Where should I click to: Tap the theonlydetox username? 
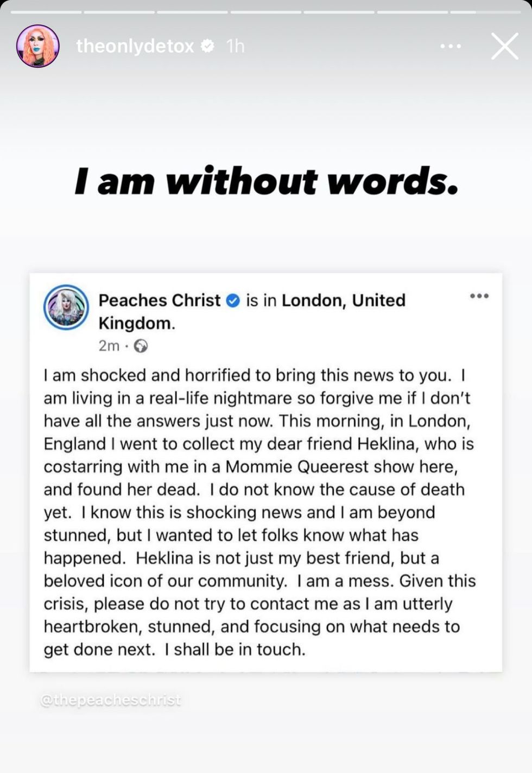(135, 46)
